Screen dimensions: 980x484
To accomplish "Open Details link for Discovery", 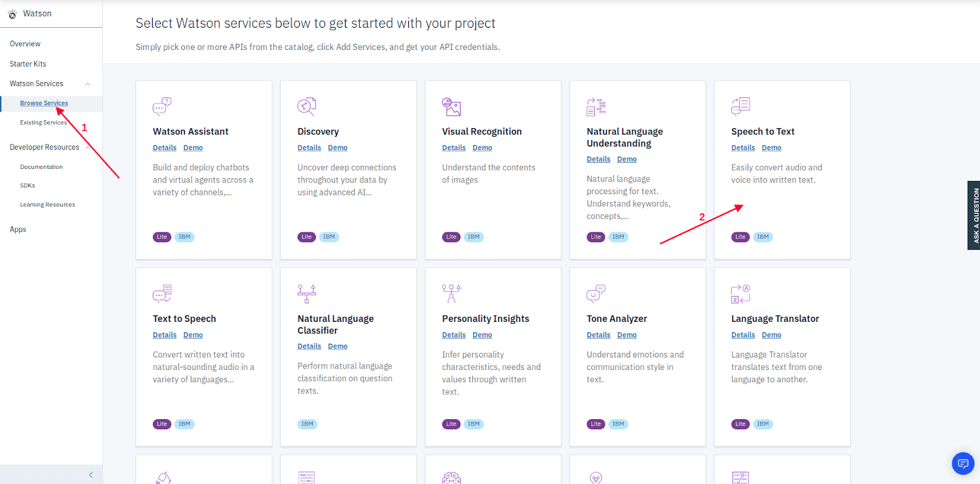I will click(x=309, y=148).
